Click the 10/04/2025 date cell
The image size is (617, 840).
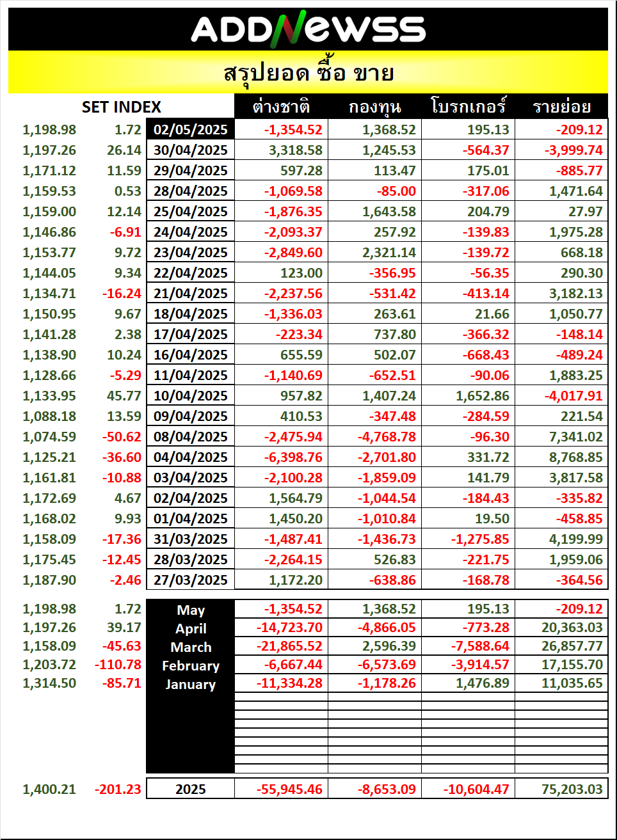coord(191,395)
